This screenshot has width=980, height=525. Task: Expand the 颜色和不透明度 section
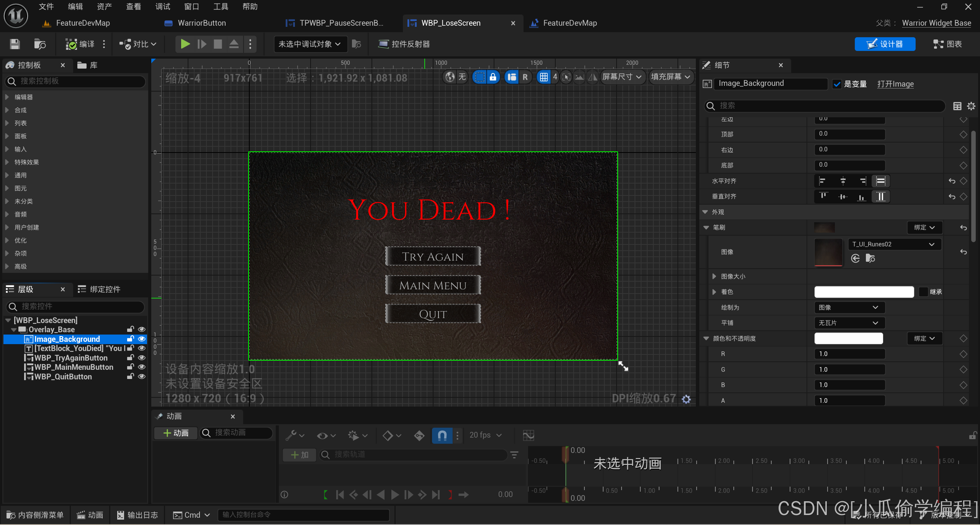click(708, 338)
